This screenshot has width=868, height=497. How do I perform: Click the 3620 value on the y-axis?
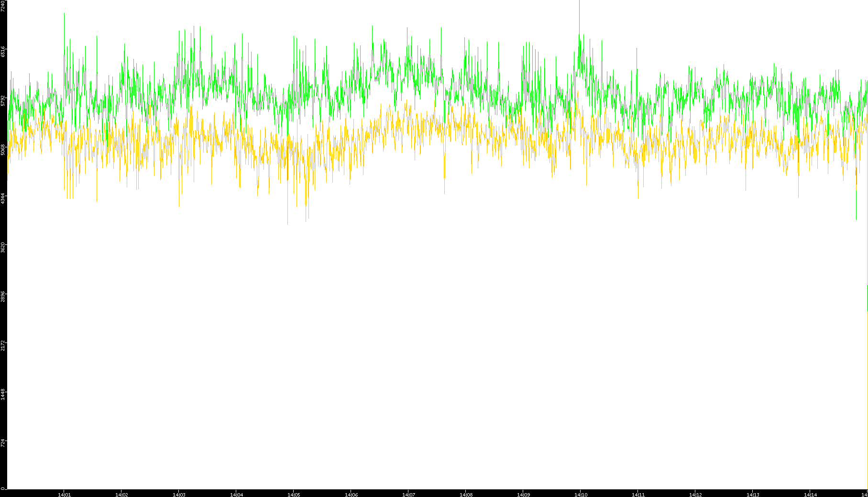[x=3, y=248]
